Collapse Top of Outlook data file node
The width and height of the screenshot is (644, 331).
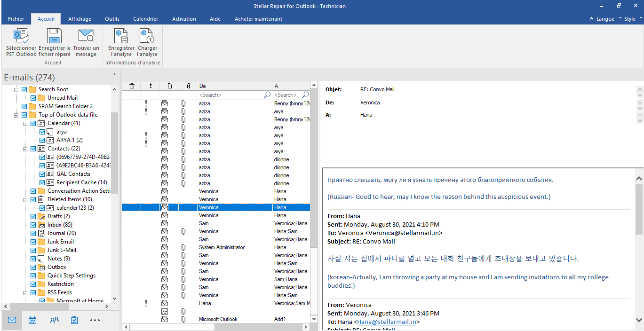click(16, 115)
